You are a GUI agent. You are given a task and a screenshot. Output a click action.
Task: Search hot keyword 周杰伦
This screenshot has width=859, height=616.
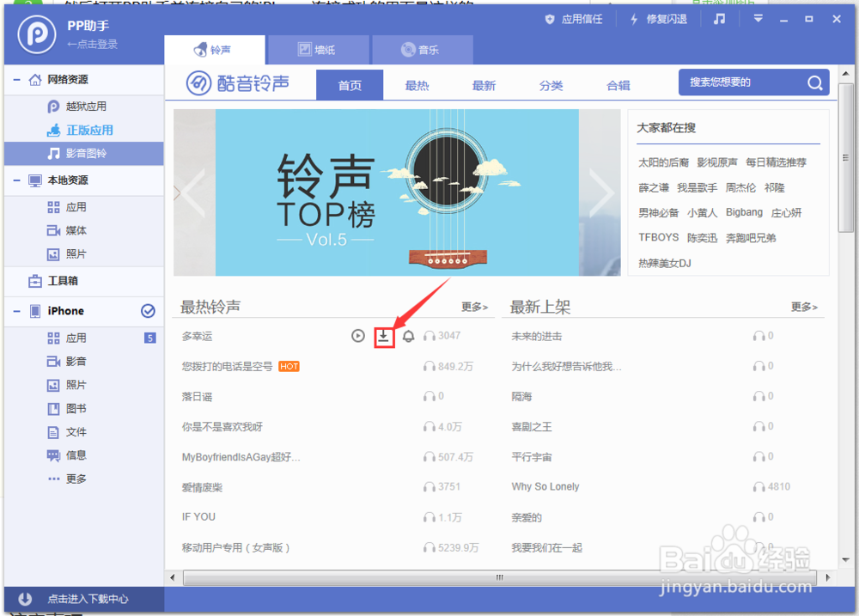(740, 188)
